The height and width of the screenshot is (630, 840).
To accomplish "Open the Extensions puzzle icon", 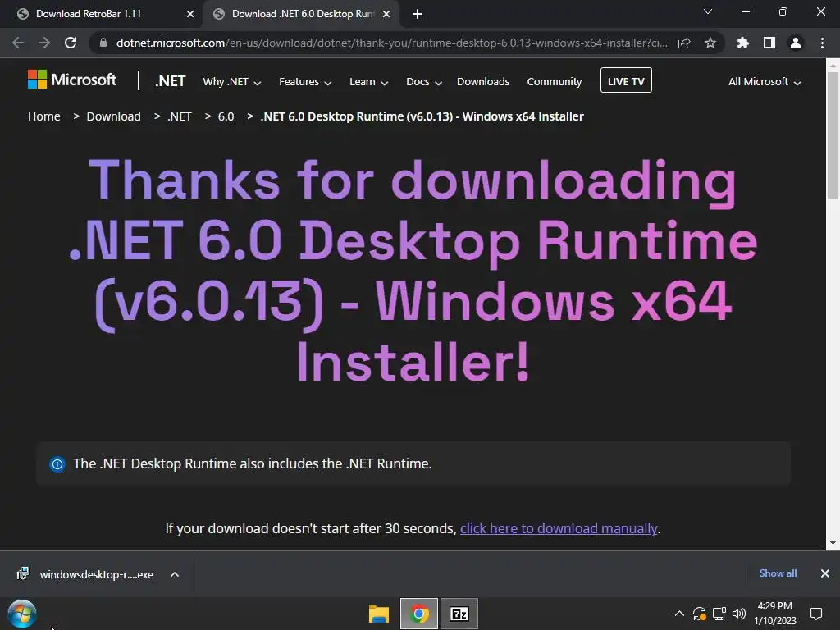I will click(x=743, y=43).
